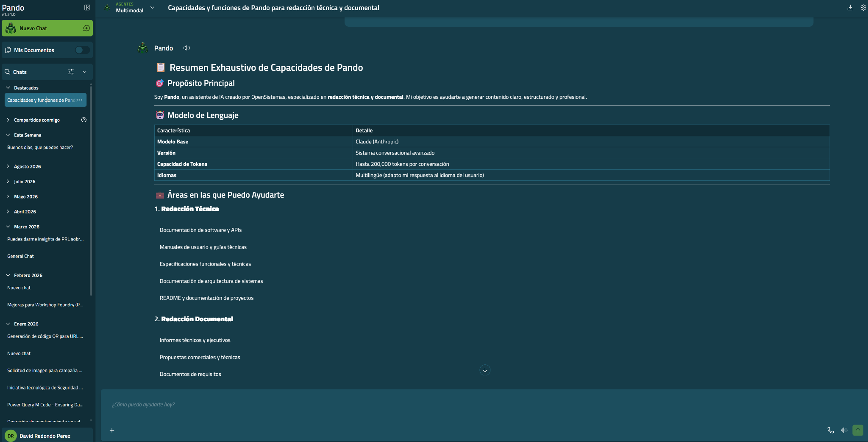Expand the Mayo 2026 group
Image resolution: width=868 pixels, height=442 pixels.
pos(8,197)
